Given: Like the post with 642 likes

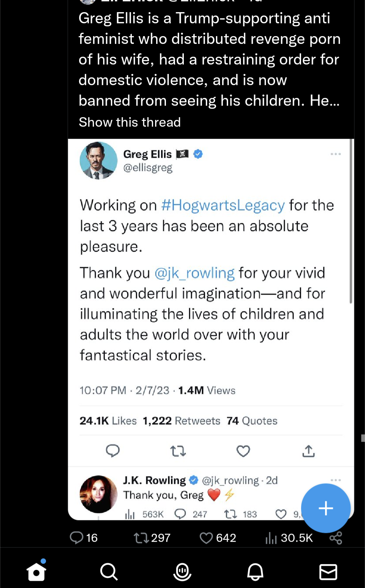Looking at the screenshot, I should (x=206, y=538).
